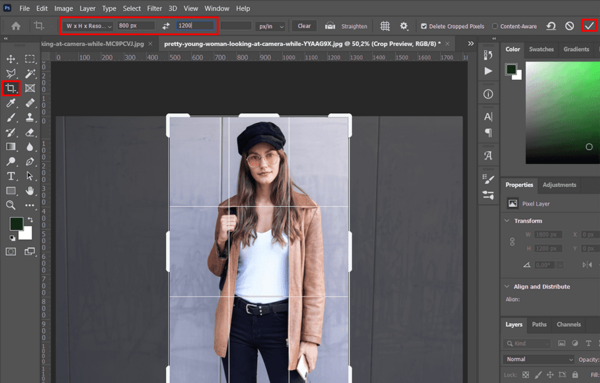The image size is (600, 383).
Task: Cancel crop with the circle-slash icon
Action: pos(569,26)
